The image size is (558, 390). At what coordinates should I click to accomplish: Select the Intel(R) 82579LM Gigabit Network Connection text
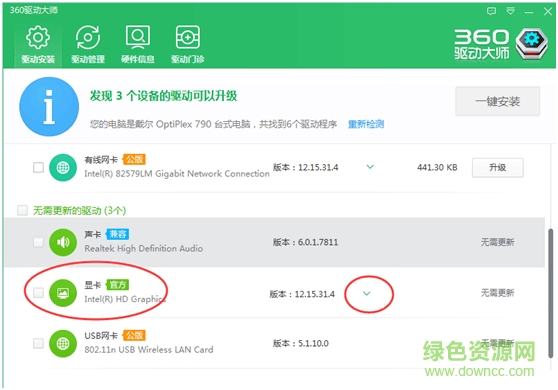pyautogui.click(x=177, y=174)
